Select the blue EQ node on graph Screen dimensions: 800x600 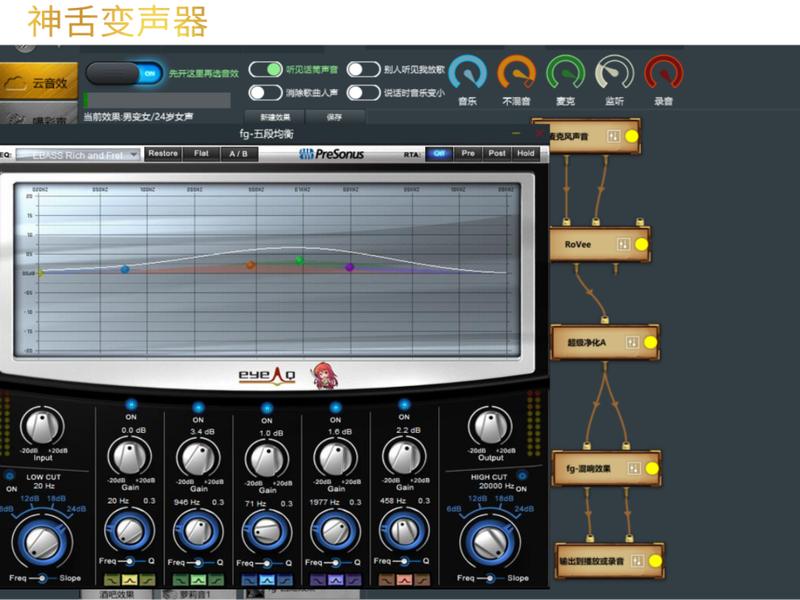[125, 269]
